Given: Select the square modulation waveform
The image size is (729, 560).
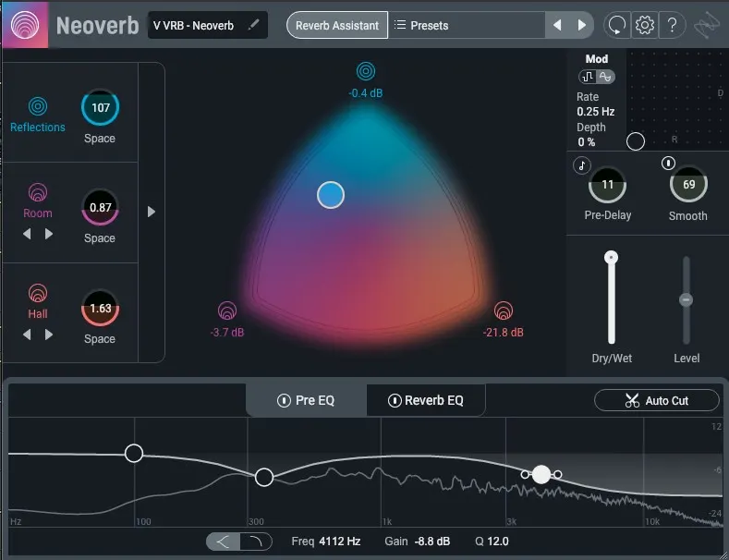Looking at the screenshot, I should tap(589, 77).
